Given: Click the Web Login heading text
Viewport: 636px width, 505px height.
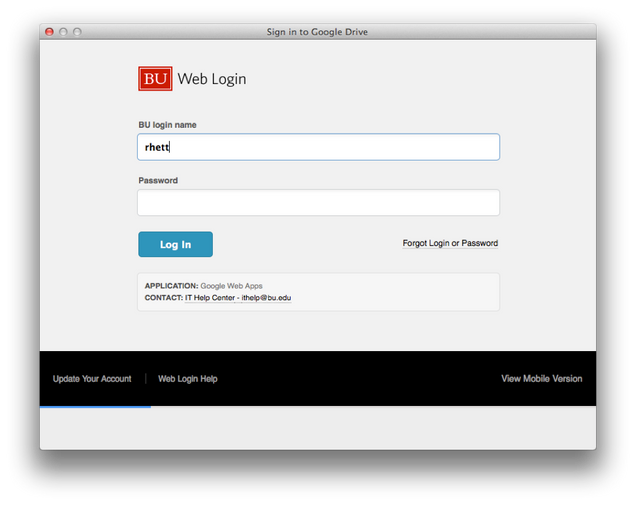Looking at the screenshot, I should (x=211, y=79).
